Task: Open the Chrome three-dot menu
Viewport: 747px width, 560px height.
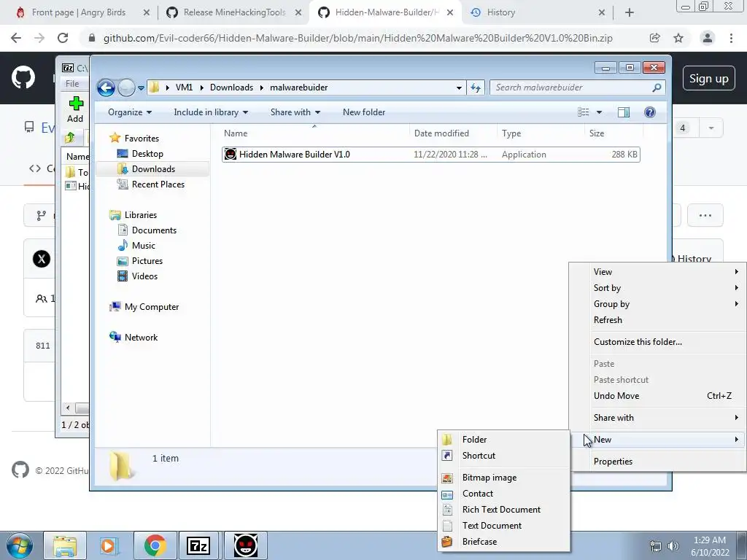Action: pyautogui.click(x=731, y=38)
